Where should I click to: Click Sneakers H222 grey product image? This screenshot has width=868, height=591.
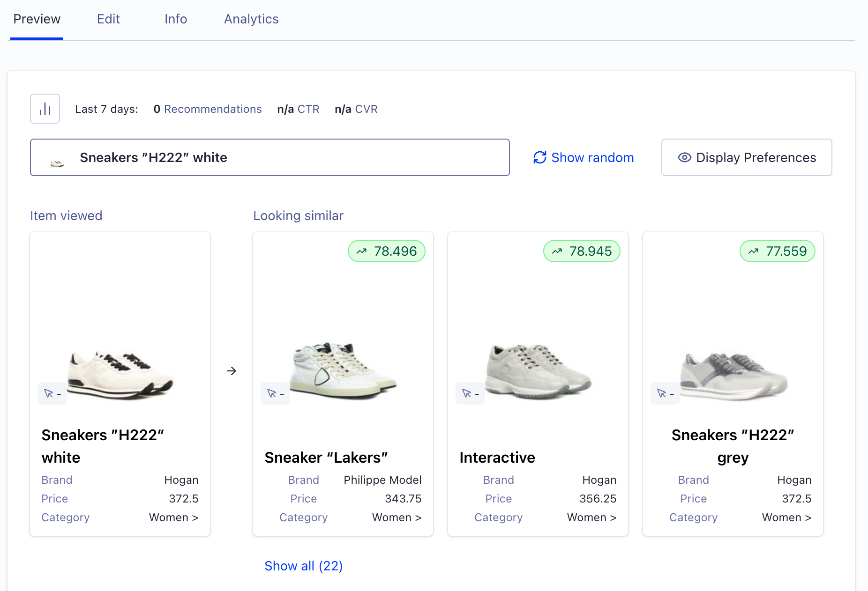coord(733,376)
